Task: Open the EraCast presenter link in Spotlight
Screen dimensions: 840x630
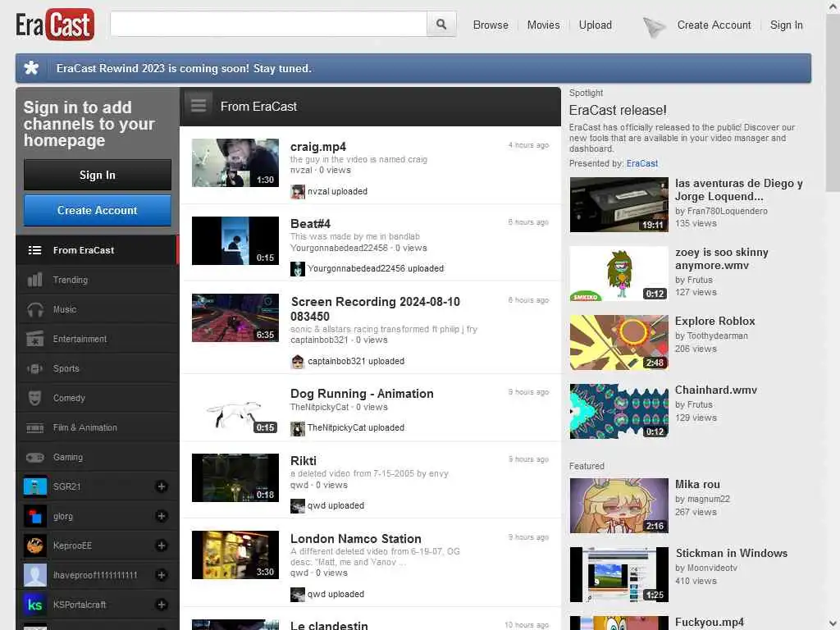Action: (x=641, y=163)
